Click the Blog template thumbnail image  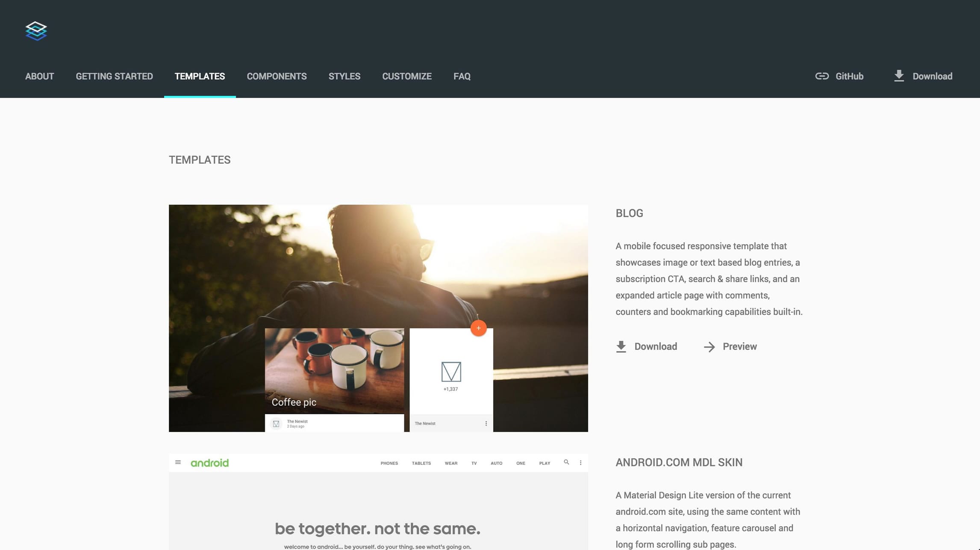378,318
